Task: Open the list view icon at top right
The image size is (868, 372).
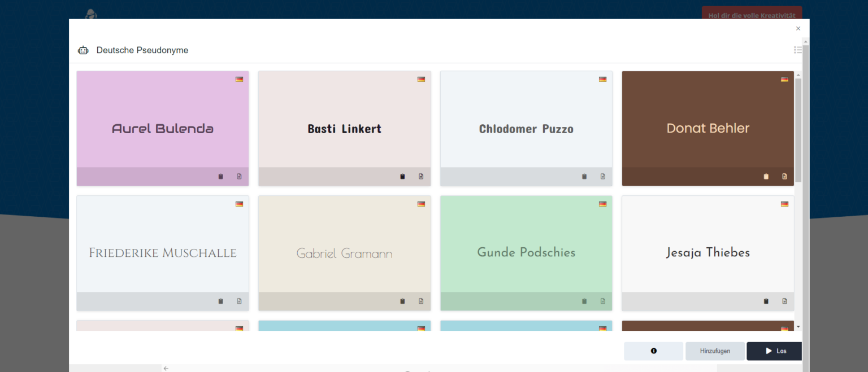Action: coord(798,50)
